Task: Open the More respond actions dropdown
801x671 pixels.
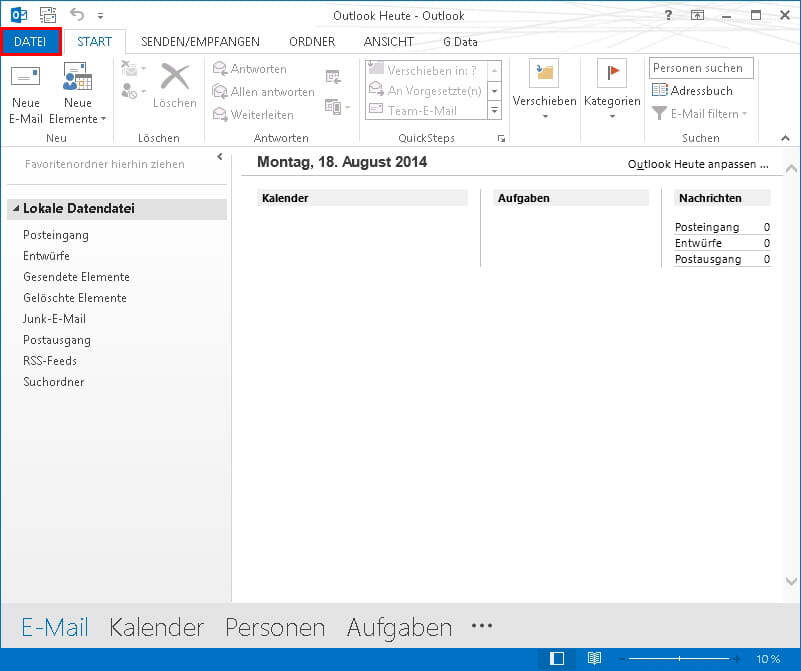Action: pos(338,107)
